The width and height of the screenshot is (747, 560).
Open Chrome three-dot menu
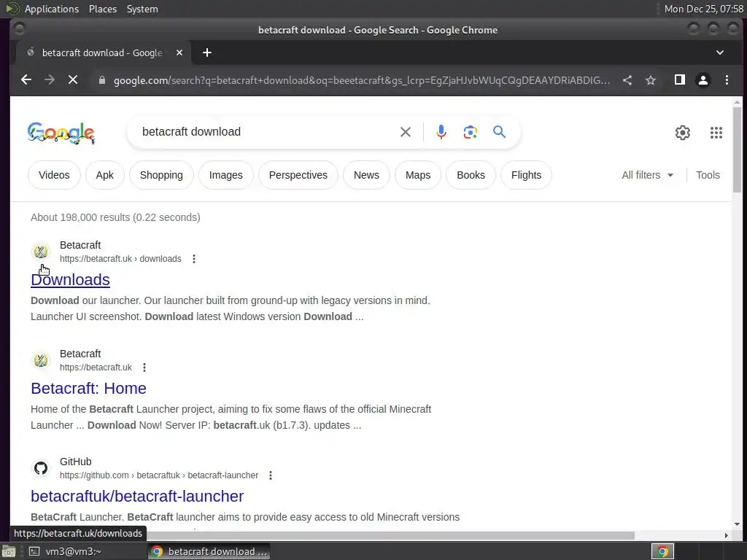(727, 80)
